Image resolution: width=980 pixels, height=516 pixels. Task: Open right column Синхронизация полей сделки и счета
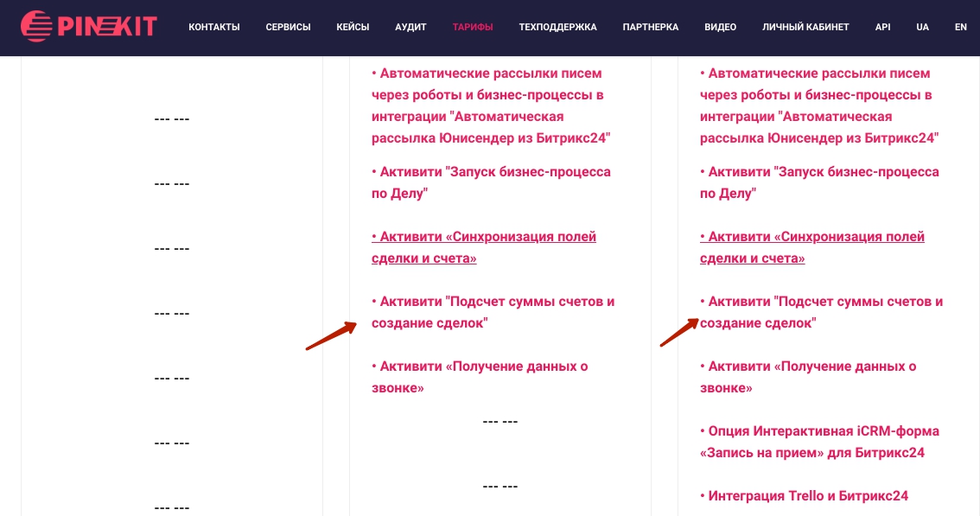point(811,247)
